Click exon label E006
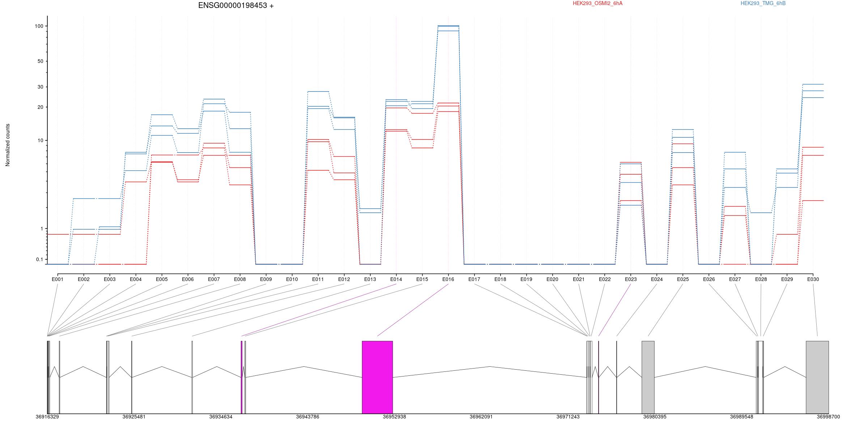The image size is (868, 434). (x=188, y=279)
